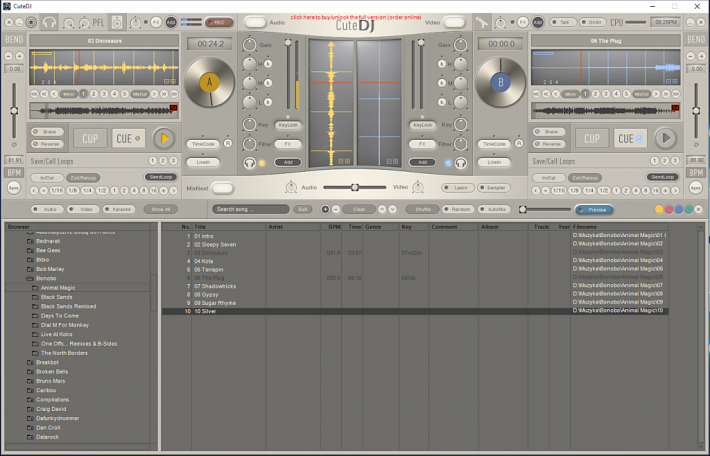This screenshot has height=456, width=710.
Task: Click the speaker master output icon
Action: click(117, 22)
